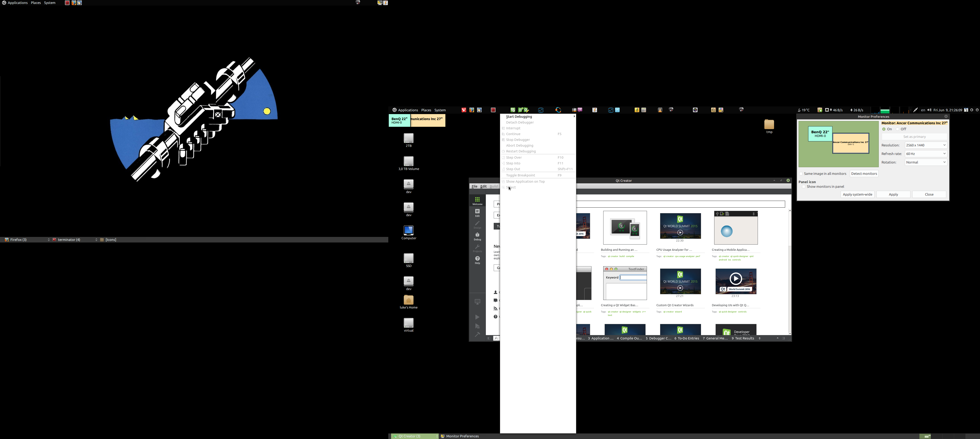Open the Edit mode icon in sidebar

[x=477, y=212]
